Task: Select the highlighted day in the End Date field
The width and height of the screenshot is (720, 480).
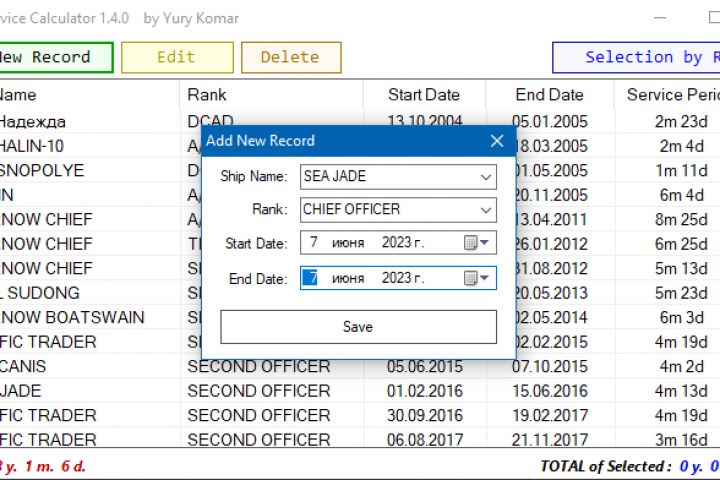Action: click(310, 278)
